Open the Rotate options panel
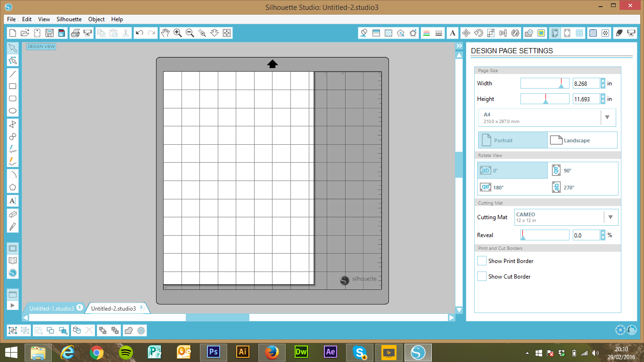 478,33
